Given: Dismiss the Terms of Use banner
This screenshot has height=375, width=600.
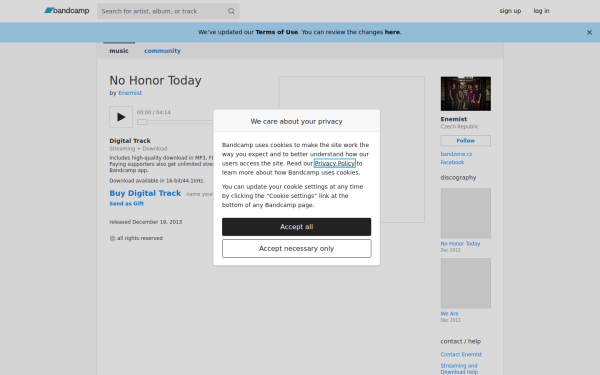Looking at the screenshot, I should (x=589, y=33).
